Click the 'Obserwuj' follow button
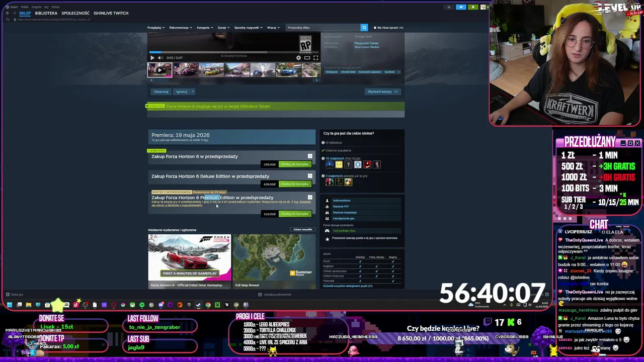644x362 pixels. click(161, 92)
